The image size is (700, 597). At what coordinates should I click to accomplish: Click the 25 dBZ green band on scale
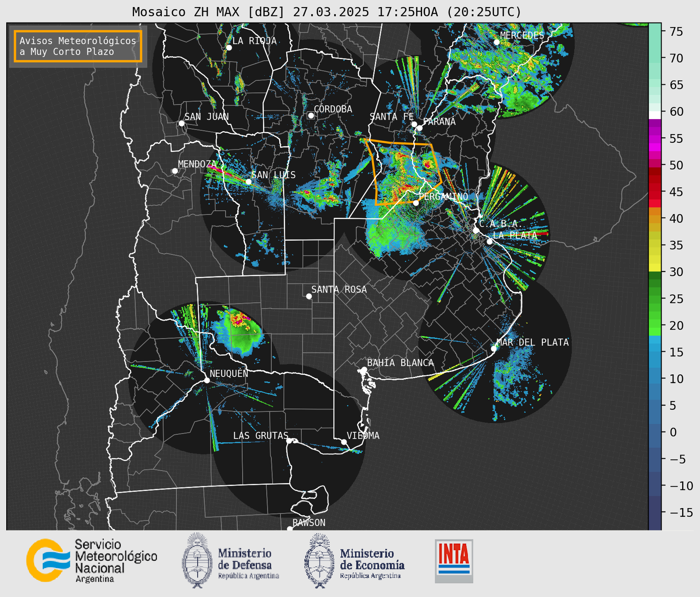click(654, 298)
